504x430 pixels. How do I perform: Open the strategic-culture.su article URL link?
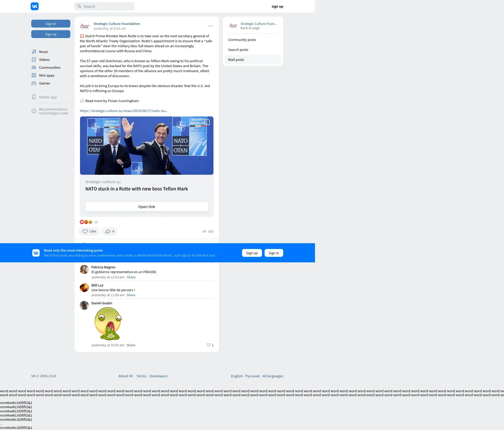124,111
